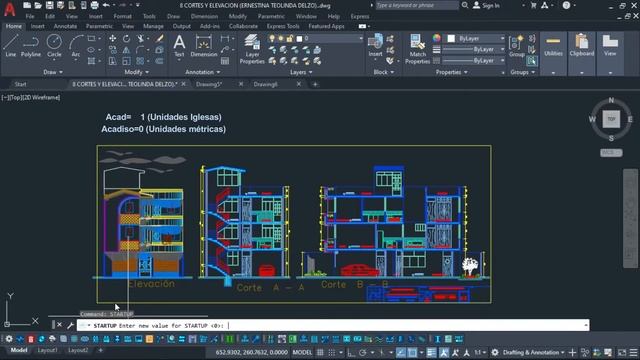Open the Drafting & Annotation workspace dropdown

point(534,352)
